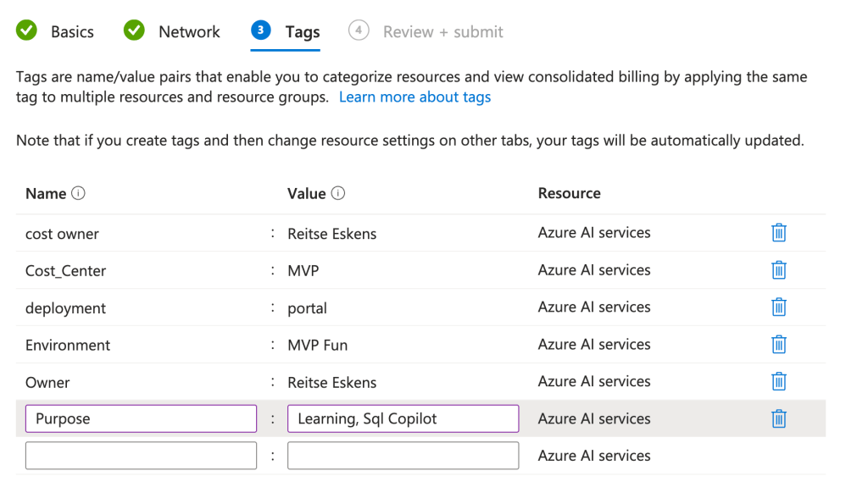Switch to the Network tab
This screenshot has height=493, width=868.
point(172,31)
